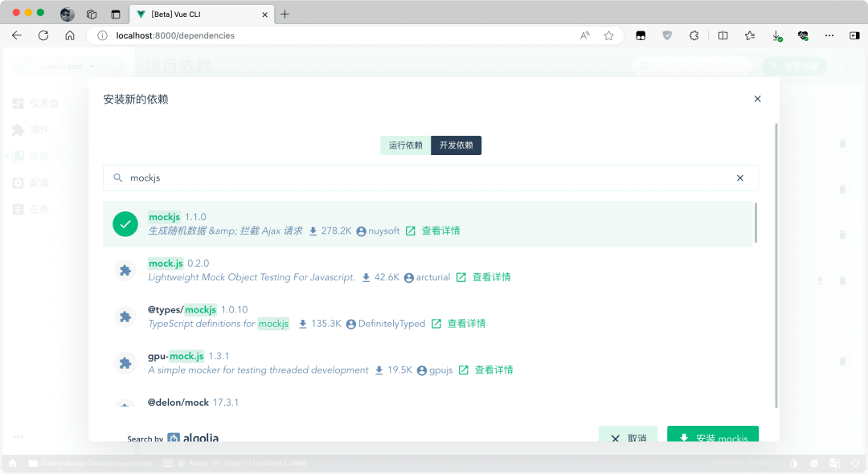View site information icon in address bar
The height and width of the screenshot is (474, 868).
pyautogui.click(x=102, y=35)
